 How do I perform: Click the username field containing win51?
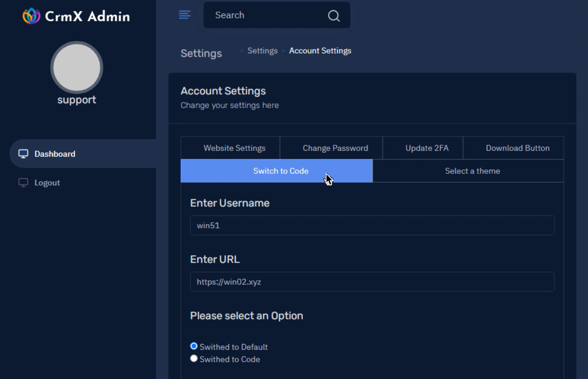tap(371, 225)
